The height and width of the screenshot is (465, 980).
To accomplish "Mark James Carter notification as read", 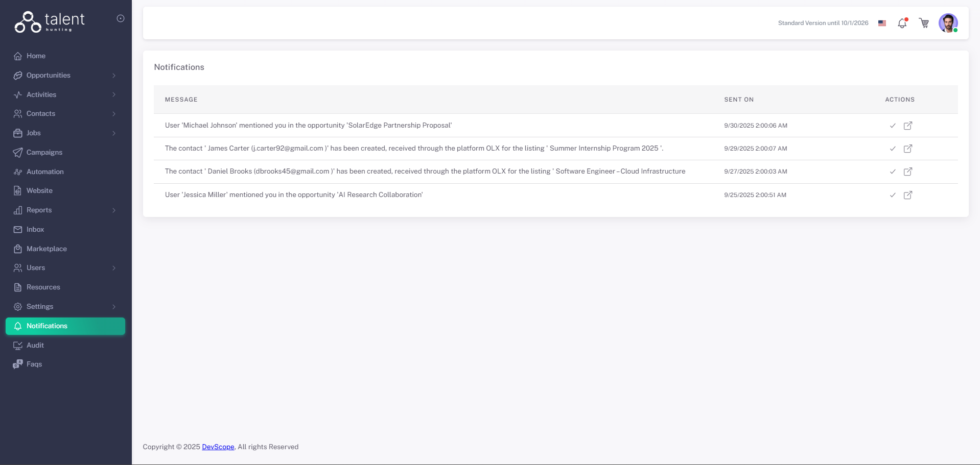I will tap(892, 149).
